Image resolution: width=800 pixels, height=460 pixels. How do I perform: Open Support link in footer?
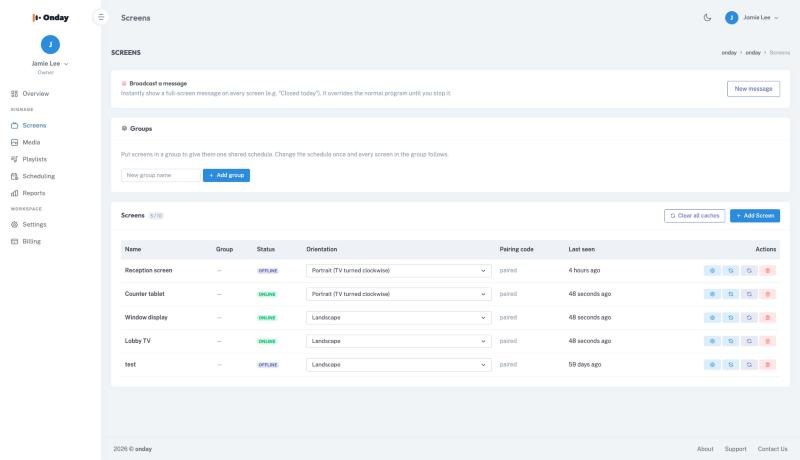[x=735, y=449]
